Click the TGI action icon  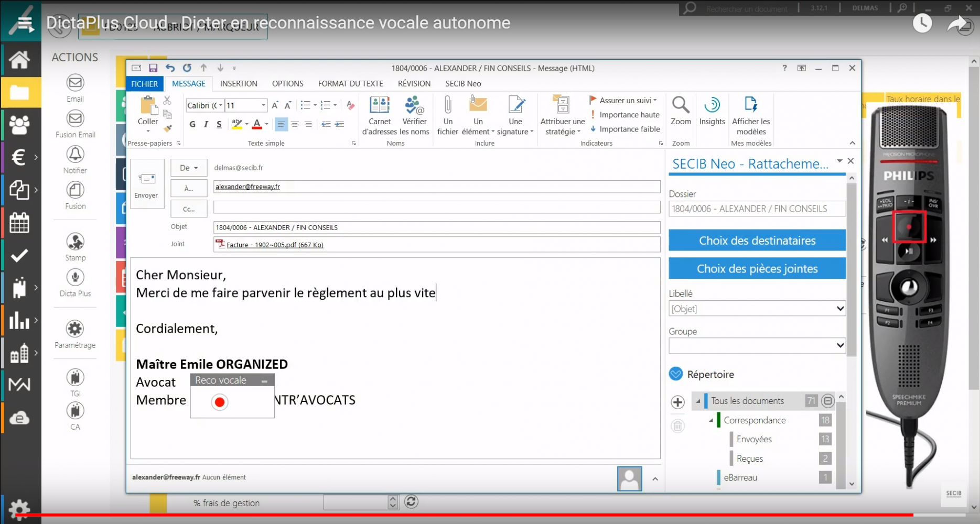pos(75,377)
